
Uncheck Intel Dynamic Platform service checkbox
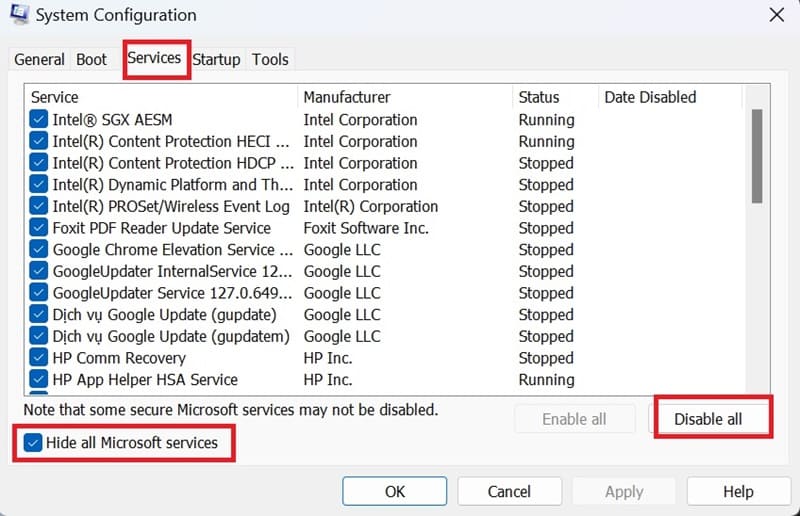click(x=39, y=184)
